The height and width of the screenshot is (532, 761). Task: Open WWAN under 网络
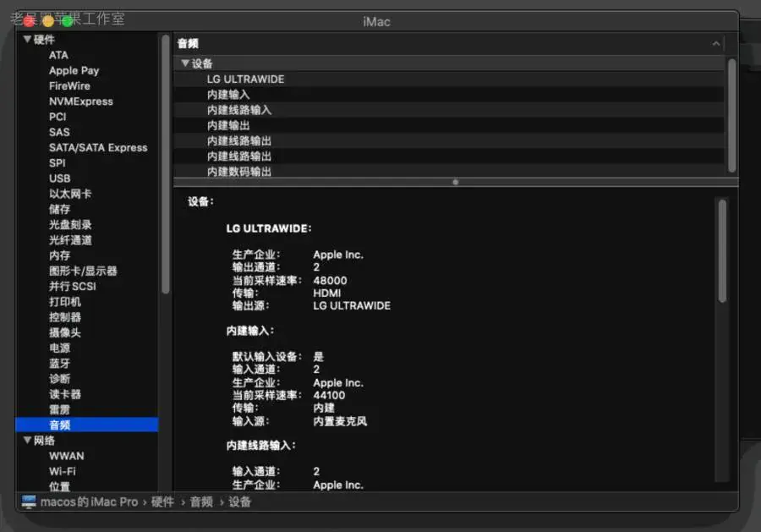(66, 456)
